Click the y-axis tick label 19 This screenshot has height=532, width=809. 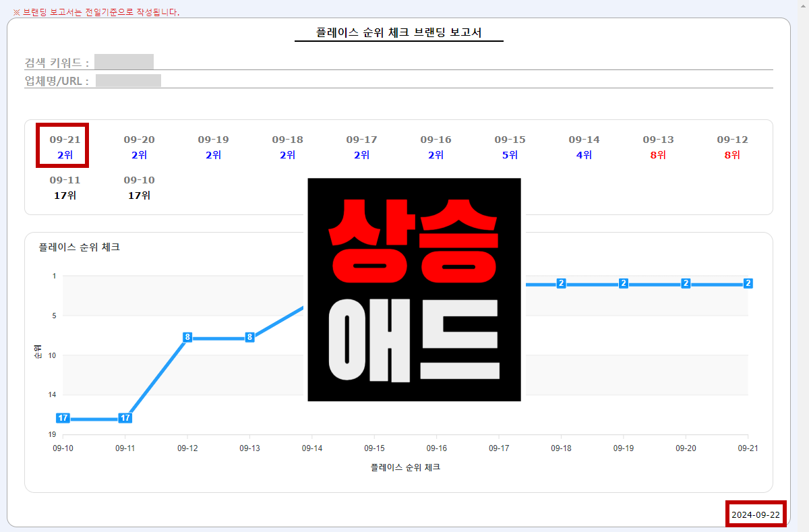53,435
